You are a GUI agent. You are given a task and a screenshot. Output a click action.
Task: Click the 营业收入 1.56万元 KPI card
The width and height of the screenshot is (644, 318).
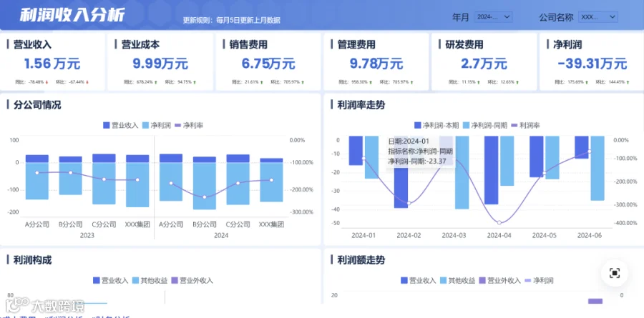[52, 62]
